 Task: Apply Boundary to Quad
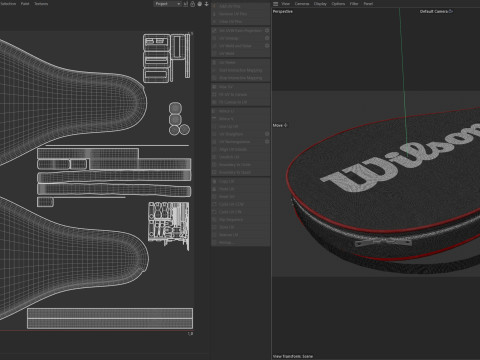pyautogui.click(x=240, y=172)
